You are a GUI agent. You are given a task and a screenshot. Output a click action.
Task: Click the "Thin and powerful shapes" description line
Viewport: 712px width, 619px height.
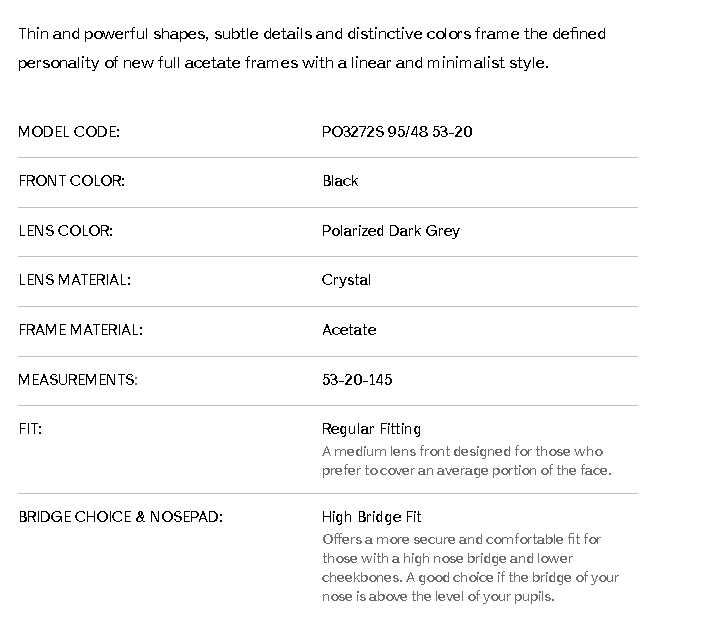click(311, 34)
